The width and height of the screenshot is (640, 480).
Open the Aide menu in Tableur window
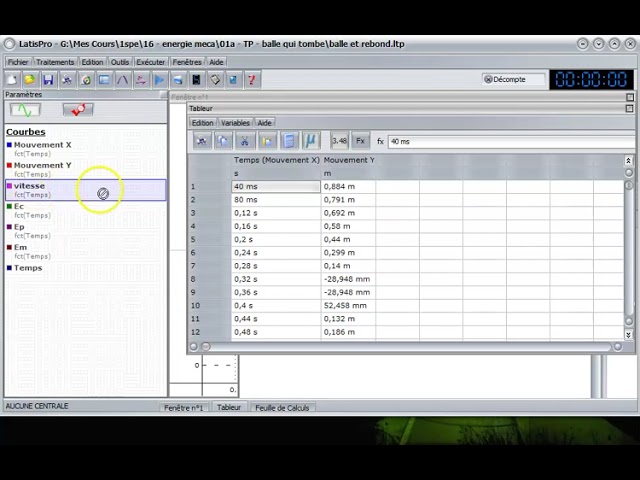click(x=264, y=123)
